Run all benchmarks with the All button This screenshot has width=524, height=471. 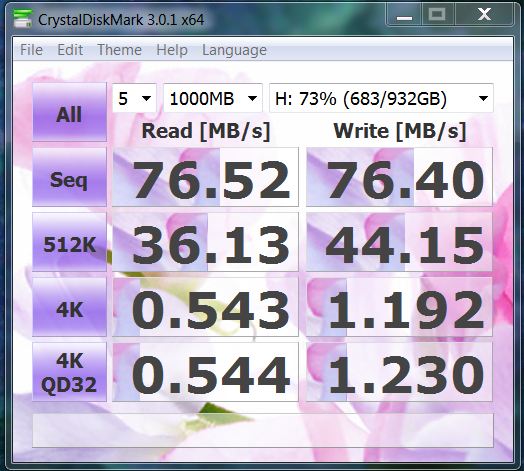coord(70,112)
